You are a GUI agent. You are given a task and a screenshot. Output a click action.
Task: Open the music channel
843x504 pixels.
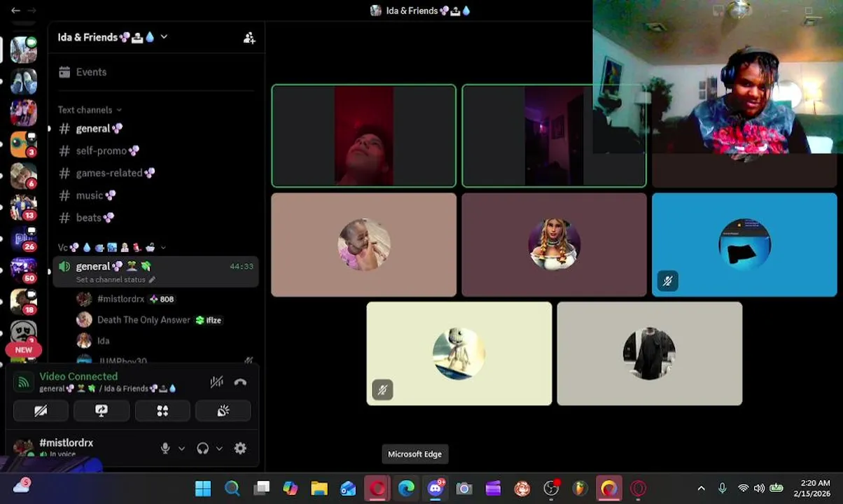pos(155,195)
